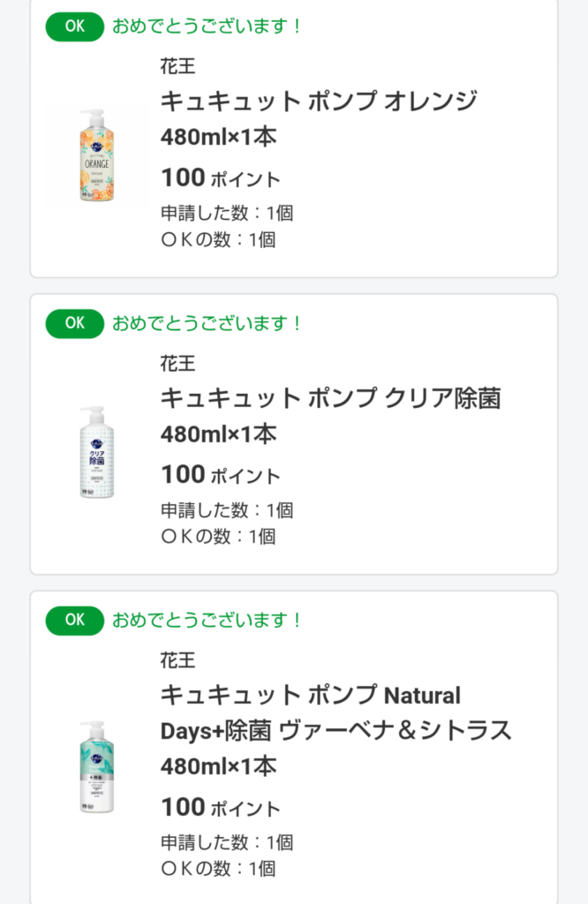Tap the Clear 除菌 bottle image
The width and height of the screenshot is (588, 904).
pos(96,453)
